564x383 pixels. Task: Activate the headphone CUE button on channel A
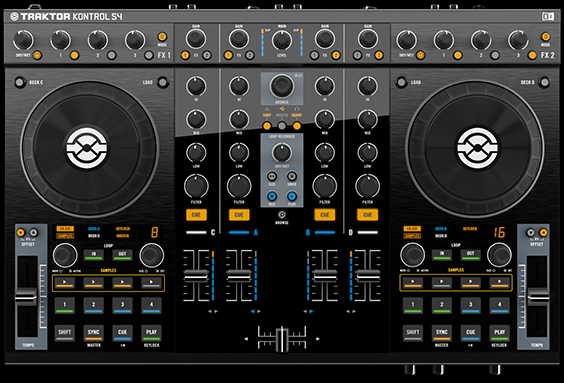point(239,215)
